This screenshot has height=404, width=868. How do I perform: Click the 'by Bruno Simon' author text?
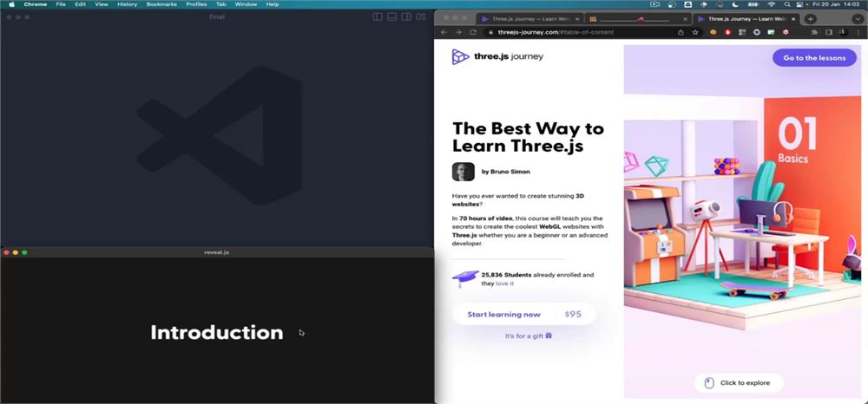tap(505, 172)
